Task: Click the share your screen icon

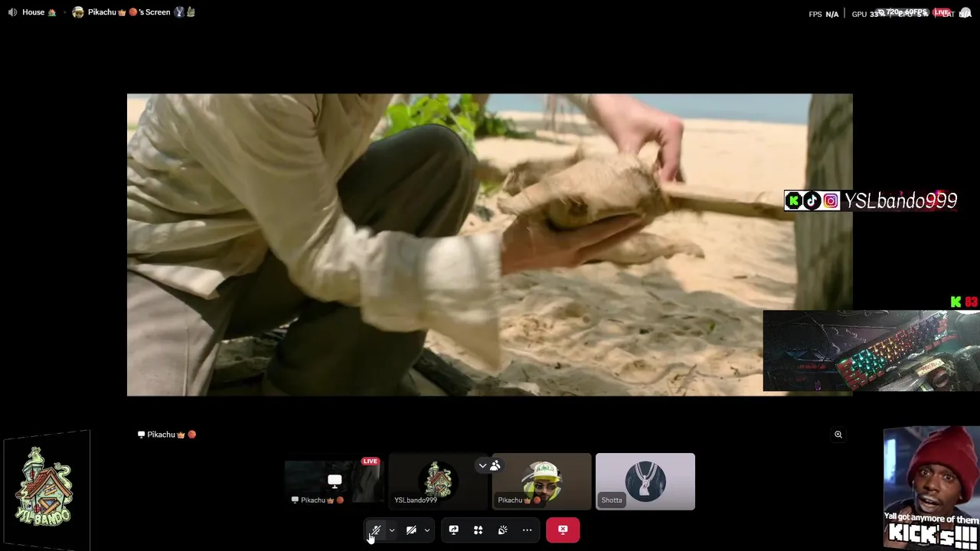Action: coord(453,530)
